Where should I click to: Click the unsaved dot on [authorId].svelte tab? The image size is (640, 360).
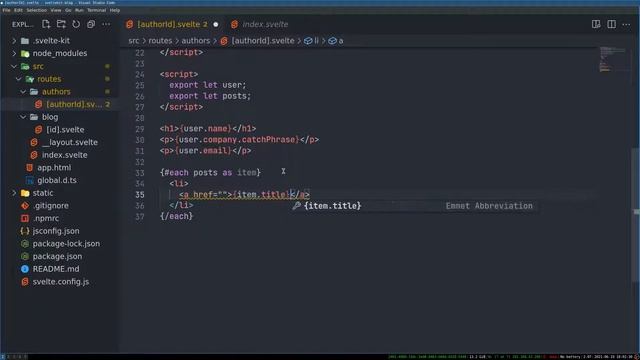pyautogui.click(x=216, y=24)
